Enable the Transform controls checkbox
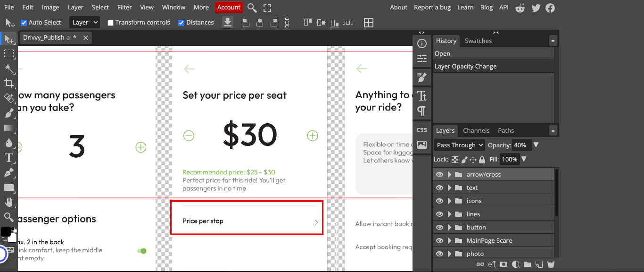The height and width of the screenshot is (272, 644). pos(110,23)
